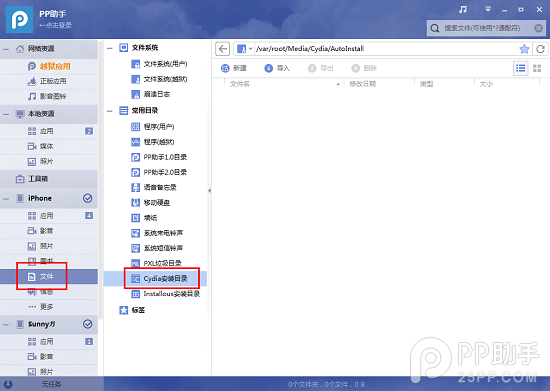Open the title bar dropdown menu icon
Image resolution: width=550 pixels, height=391 pixels.
click(x=488, y=9)
